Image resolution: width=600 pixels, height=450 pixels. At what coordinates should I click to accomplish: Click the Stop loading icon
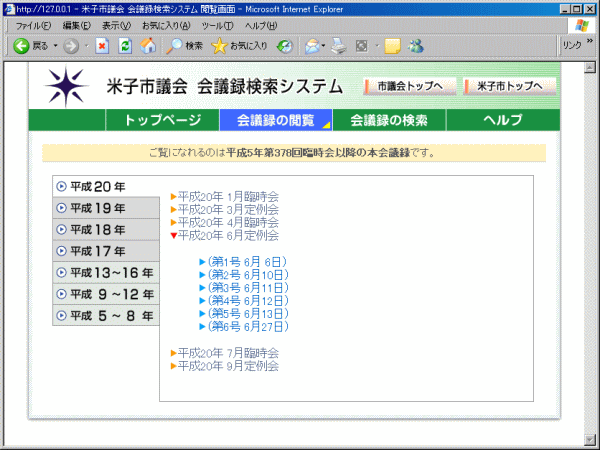102,46
